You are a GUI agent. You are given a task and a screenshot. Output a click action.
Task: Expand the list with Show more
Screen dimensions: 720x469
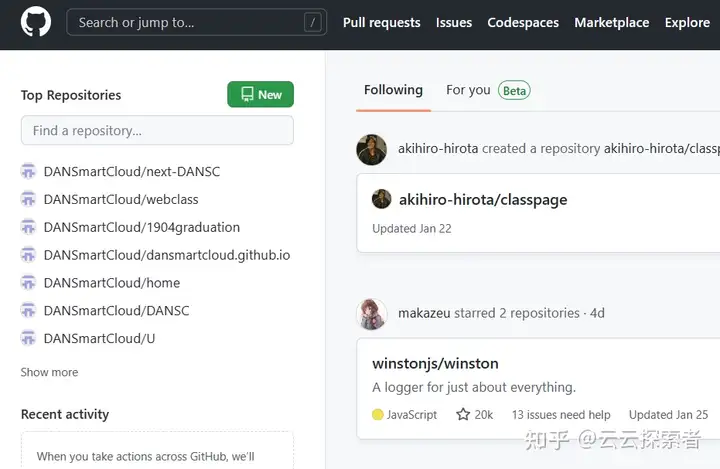pyautogui.click(x=49, y=372)
